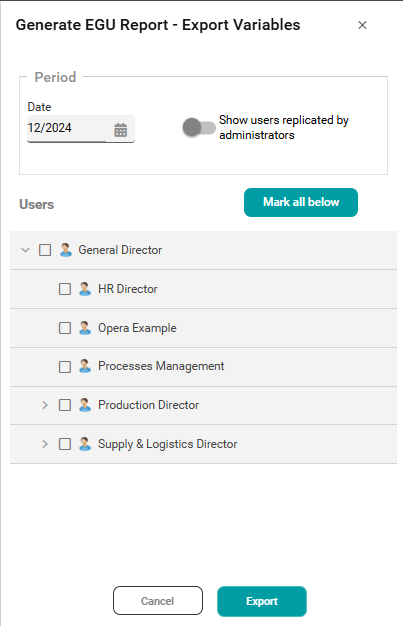Open the calendar date picker icon
The image size is (403, 626).
121,130
